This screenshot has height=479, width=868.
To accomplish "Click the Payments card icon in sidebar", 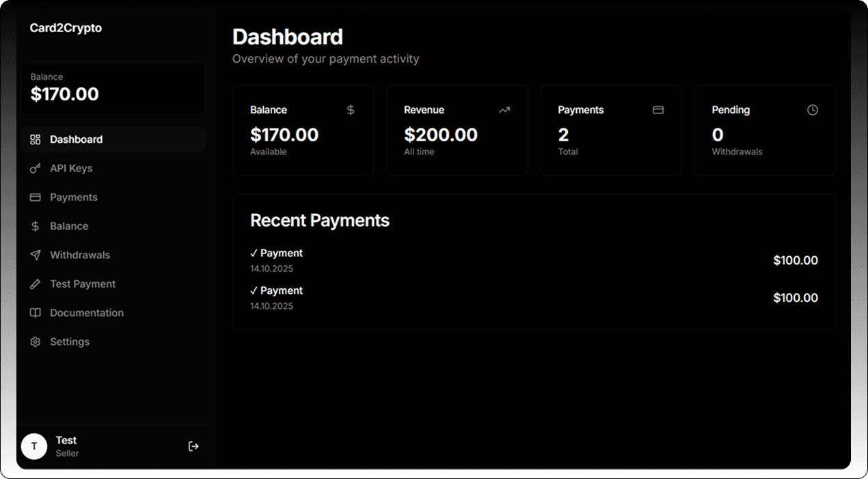I will tap(35, 197).
